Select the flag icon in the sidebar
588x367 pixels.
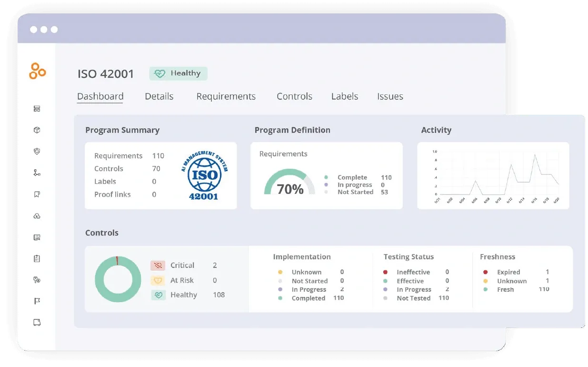click(37, 301)
